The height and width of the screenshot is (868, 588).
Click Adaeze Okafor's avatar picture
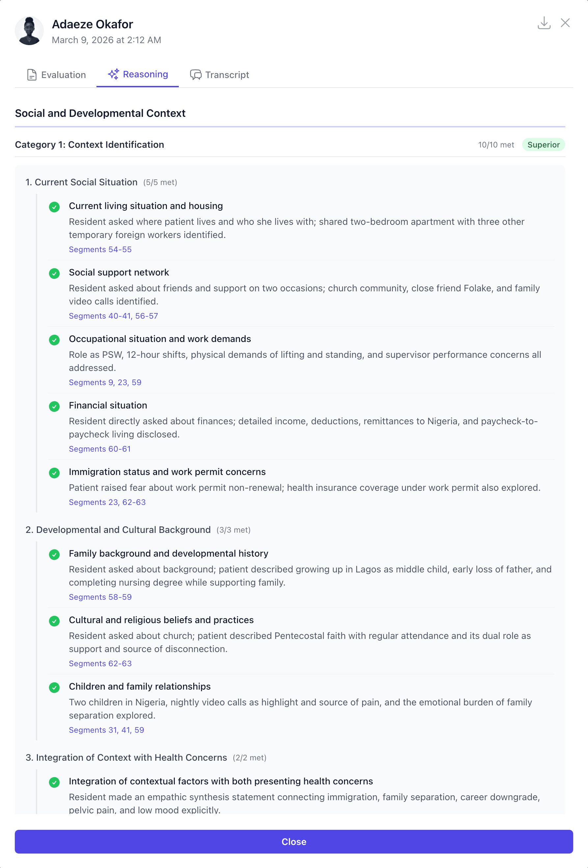point(29,31)
